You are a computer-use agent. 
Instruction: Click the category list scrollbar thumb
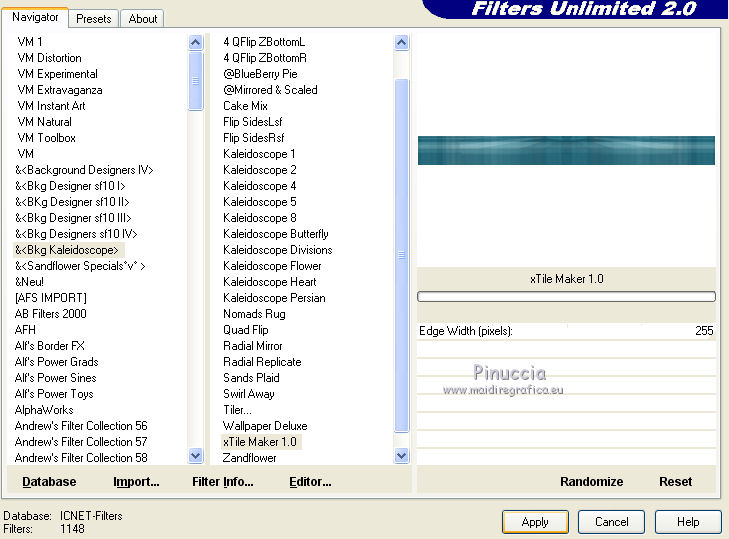point(196,81)
